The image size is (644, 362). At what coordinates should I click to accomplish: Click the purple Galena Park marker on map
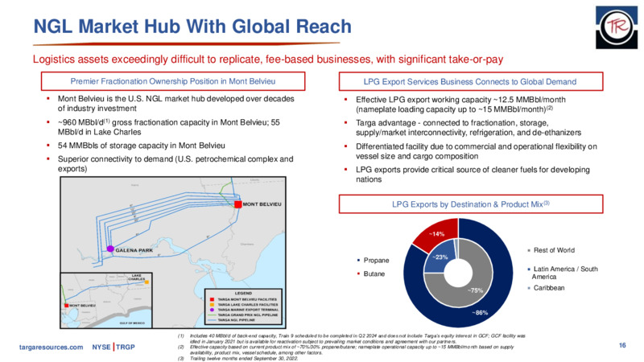[x=110, y=249]
